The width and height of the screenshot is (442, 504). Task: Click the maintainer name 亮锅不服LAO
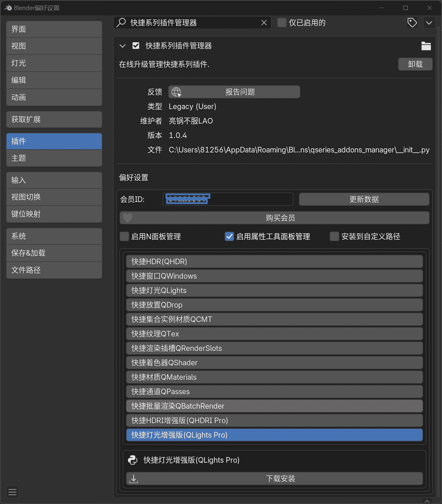pos(191,121)
